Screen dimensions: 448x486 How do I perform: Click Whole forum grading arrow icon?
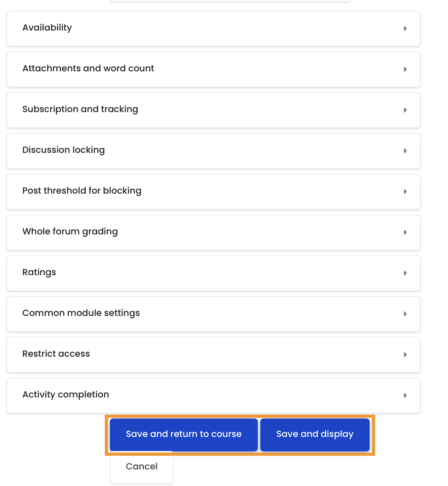[405, 232]
